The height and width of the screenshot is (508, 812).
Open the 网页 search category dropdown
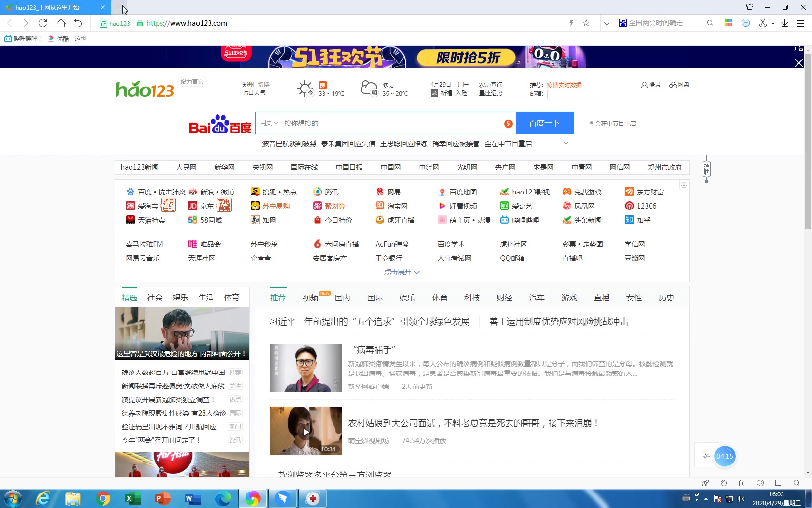(269, 123)
